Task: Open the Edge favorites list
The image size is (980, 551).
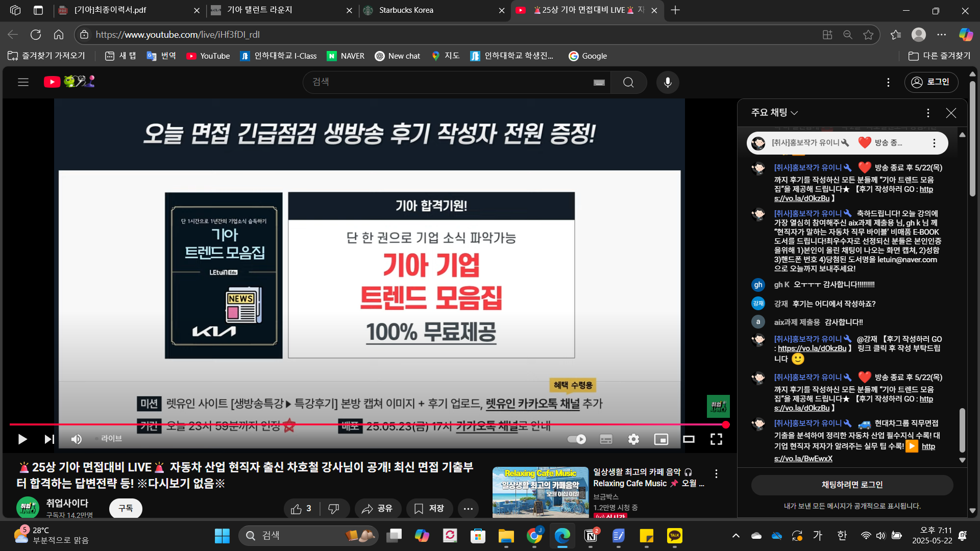Action: coord(896,35)
